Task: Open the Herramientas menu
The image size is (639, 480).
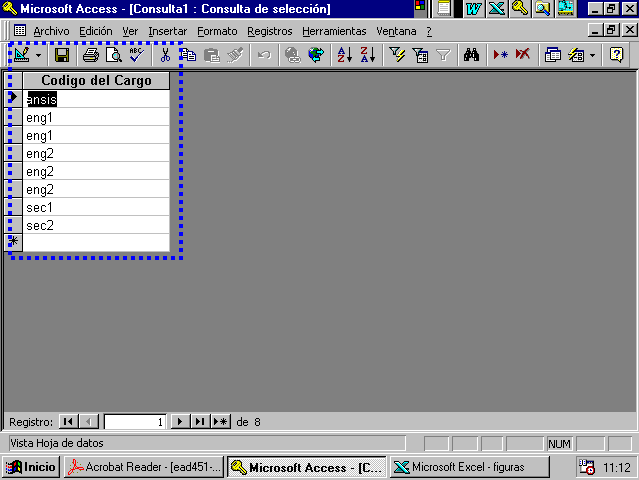Action: (x=334, y=31)
